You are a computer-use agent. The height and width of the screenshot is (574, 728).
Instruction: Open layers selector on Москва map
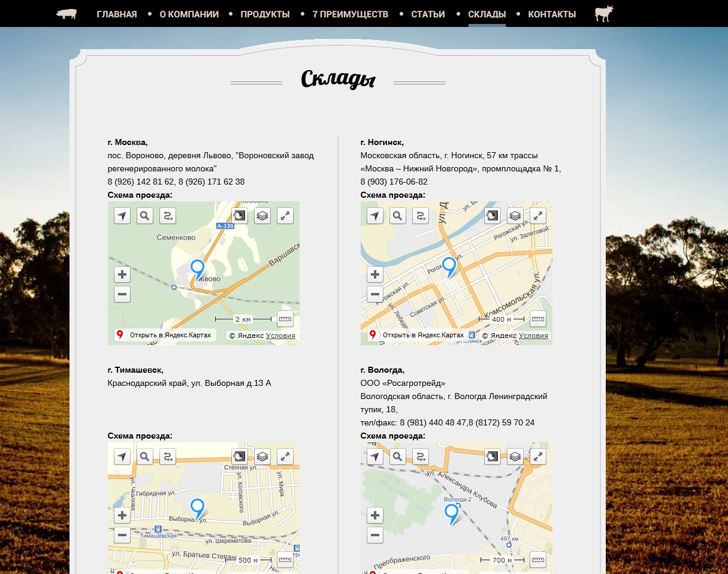[262, 216]
